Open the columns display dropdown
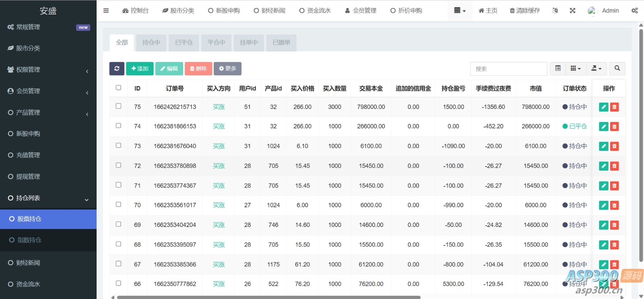644x299 pixels. [x=576, y=68]
